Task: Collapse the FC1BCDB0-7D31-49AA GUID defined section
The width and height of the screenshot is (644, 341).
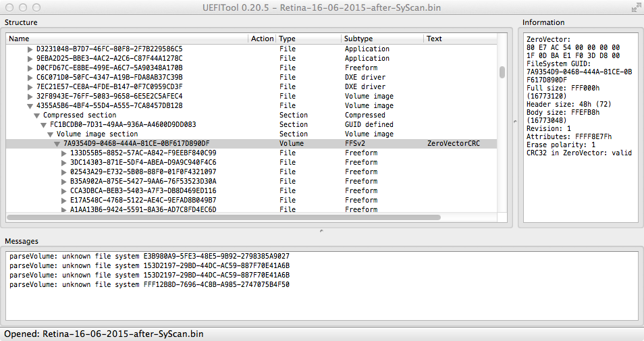Action: click(x=43, y=125)
